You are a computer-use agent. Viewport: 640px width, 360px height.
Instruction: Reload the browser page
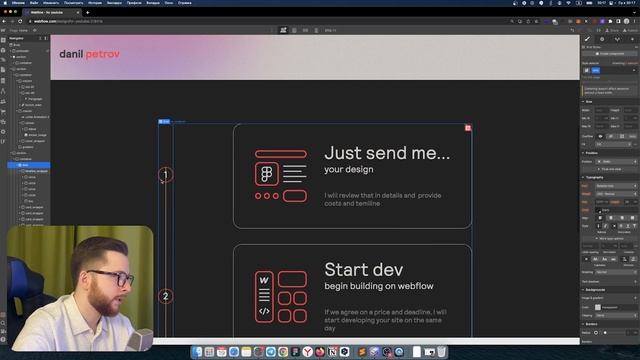pos(20,21)
